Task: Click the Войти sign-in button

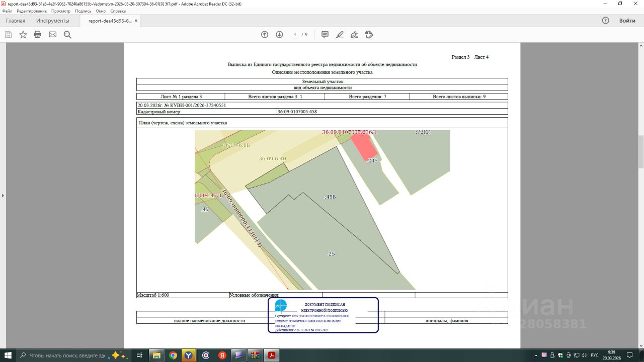Action: coord(627,21)
